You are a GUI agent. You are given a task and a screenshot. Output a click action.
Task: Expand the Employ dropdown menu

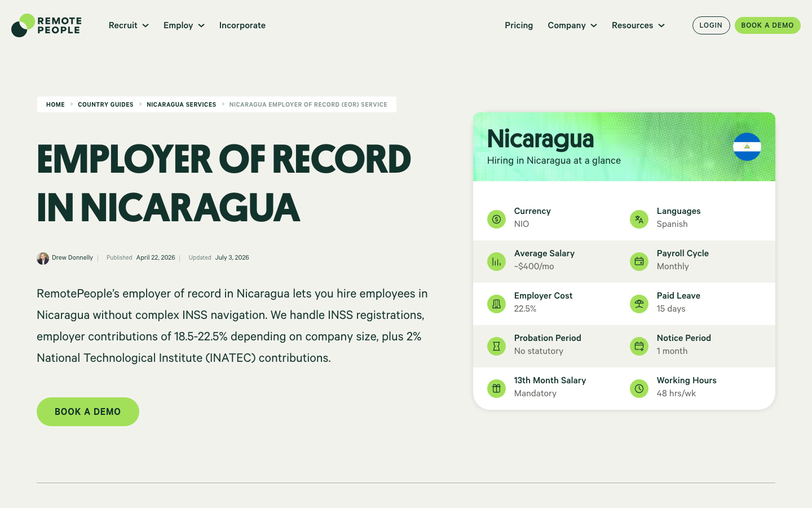pyautogui.click(x=184, y=25)
